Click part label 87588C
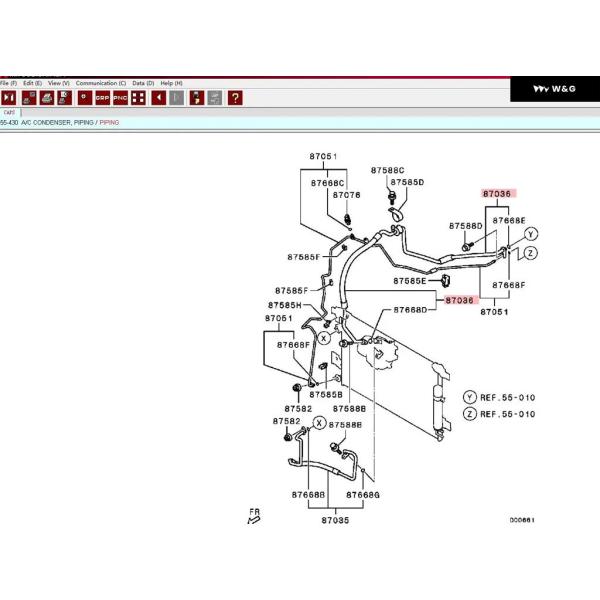Screen dimensions: 600x600 388,171
